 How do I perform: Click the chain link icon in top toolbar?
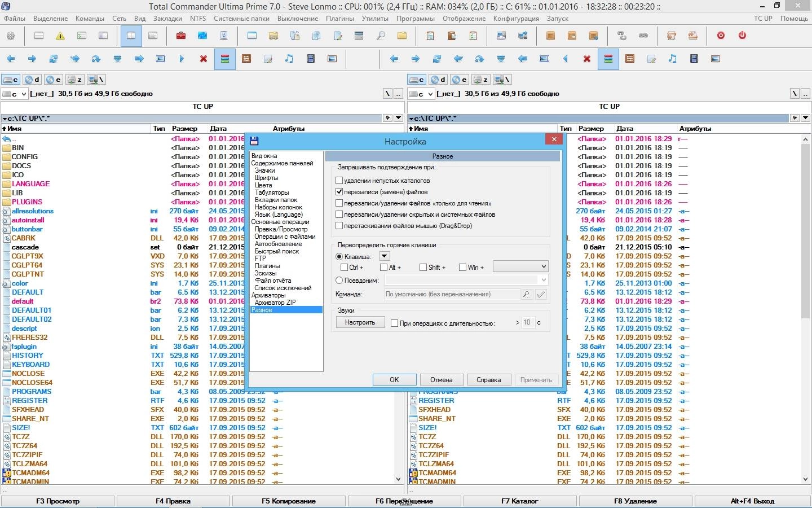click(643, 36)
